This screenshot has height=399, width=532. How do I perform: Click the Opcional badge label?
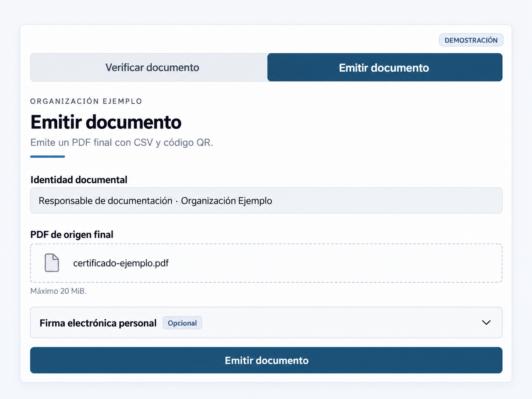click(182, 323)
